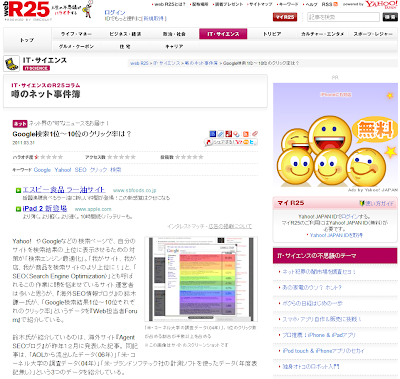Click the black search submit button

point(390,17)
